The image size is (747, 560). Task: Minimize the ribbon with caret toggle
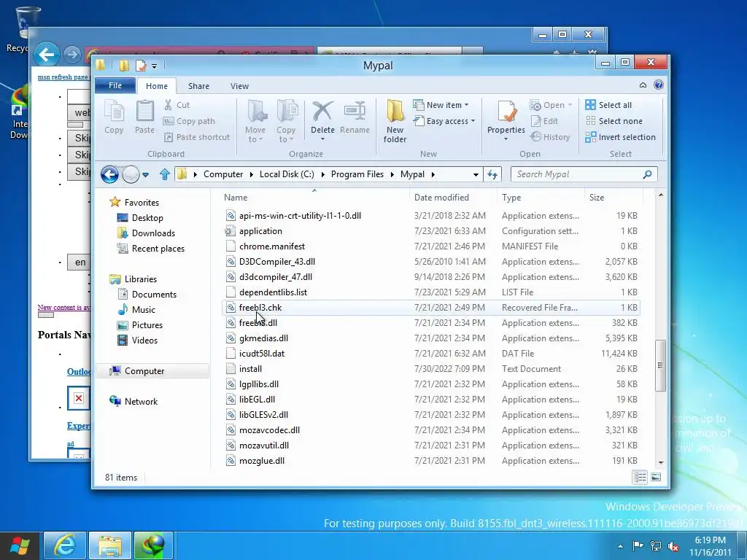pos(643,85)
